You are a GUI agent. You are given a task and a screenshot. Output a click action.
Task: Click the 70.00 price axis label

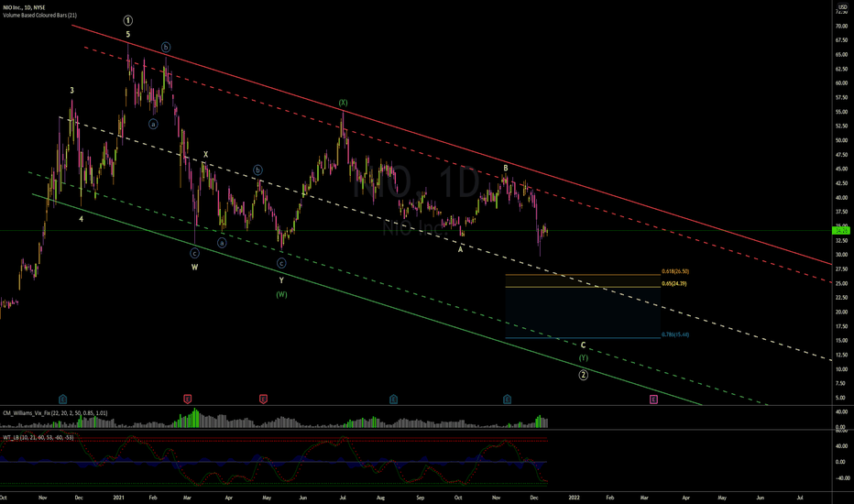click(x=841, y=27)
